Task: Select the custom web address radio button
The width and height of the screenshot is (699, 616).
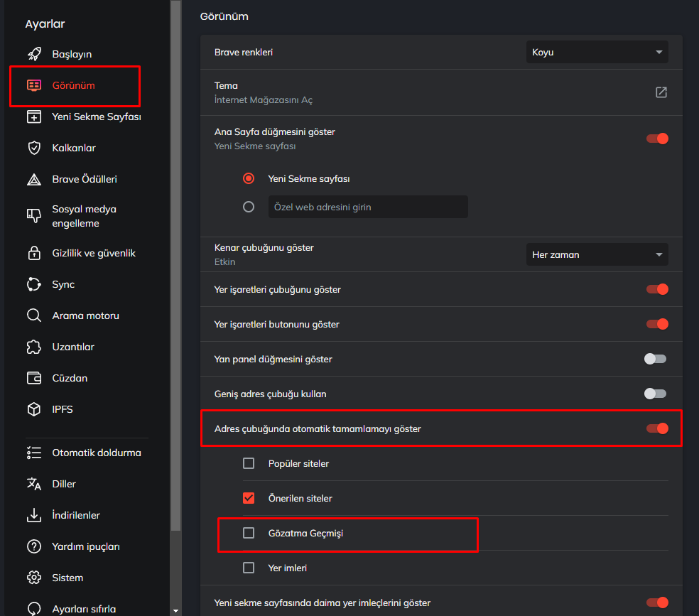Action: 249,207
